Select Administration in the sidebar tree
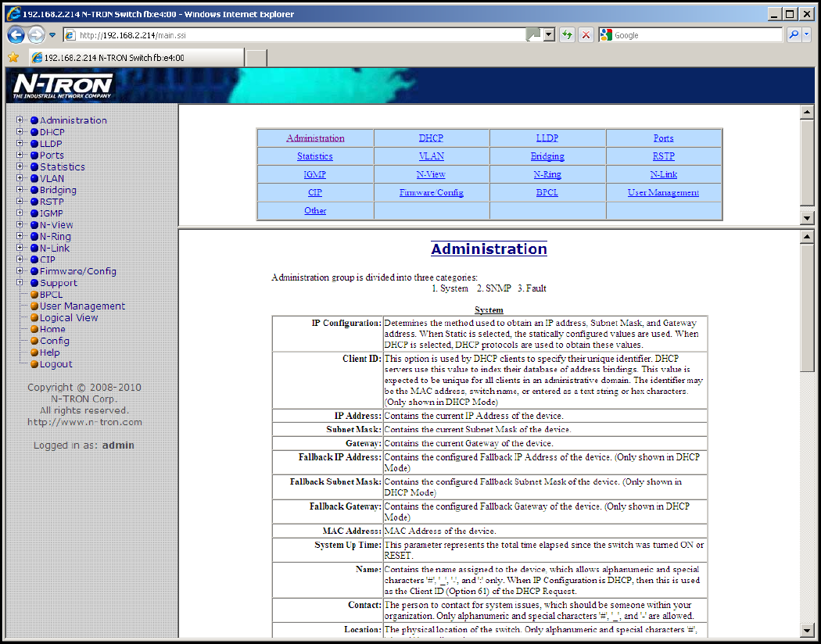This screenshot has width=821, height=644. (x=73, y=120)
